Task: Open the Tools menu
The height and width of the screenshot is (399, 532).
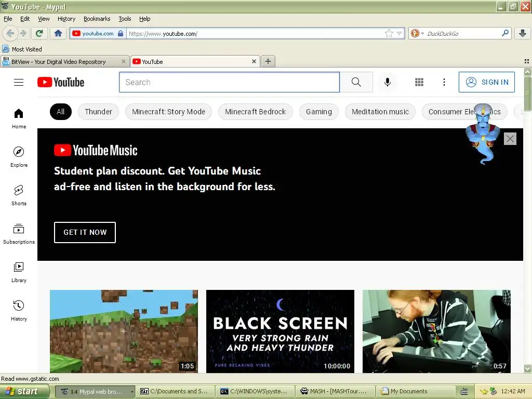Action: click(125, 19)
